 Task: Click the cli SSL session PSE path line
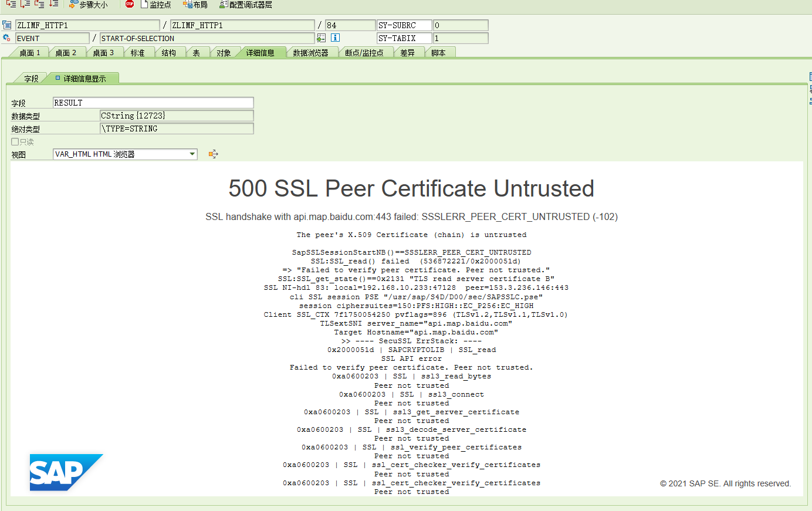416,297
